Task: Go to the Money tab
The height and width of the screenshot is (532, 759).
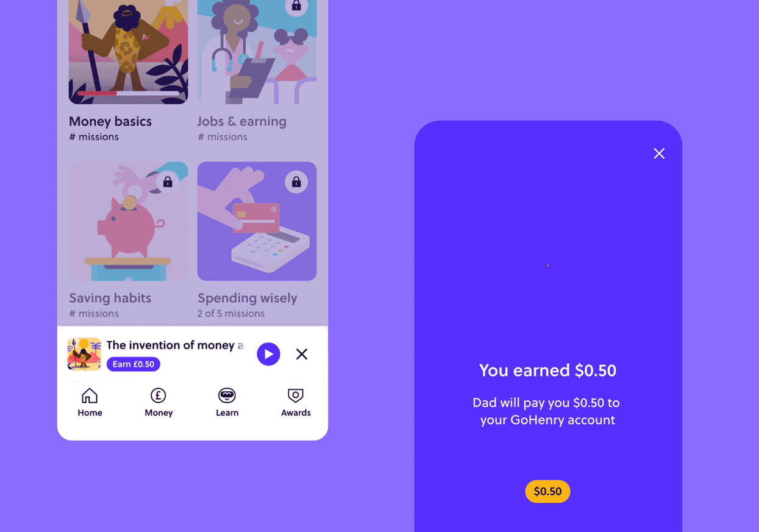Action: [159, 403]
